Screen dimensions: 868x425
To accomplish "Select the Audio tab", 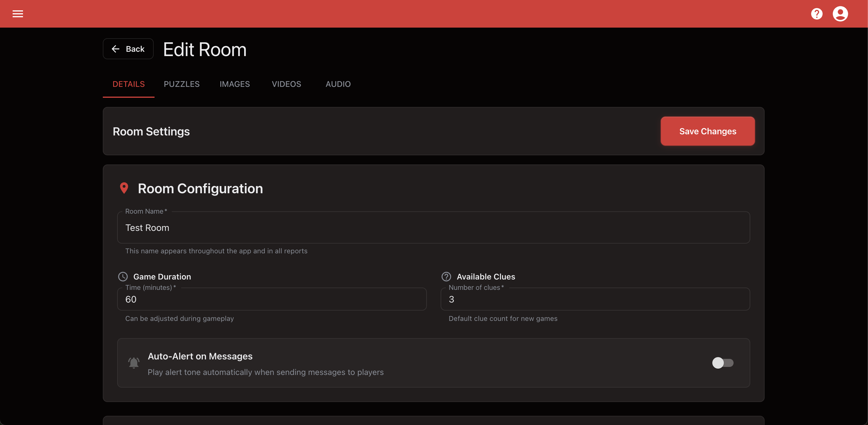I will [338, 84].
